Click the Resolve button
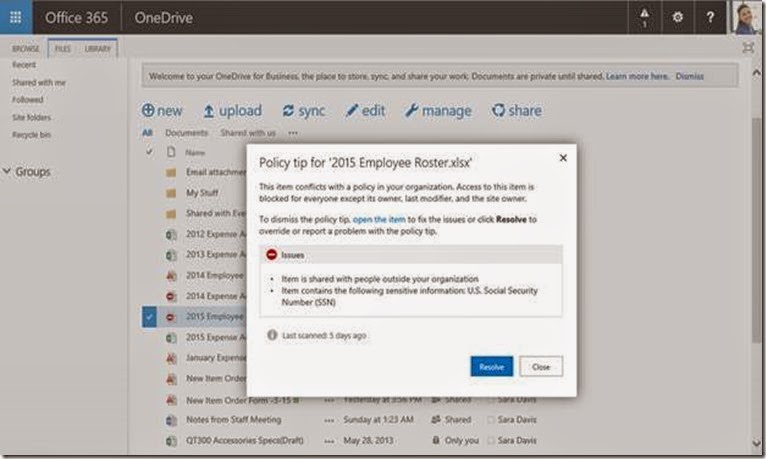Screen dimensions: 766x459 click(491, 366)
